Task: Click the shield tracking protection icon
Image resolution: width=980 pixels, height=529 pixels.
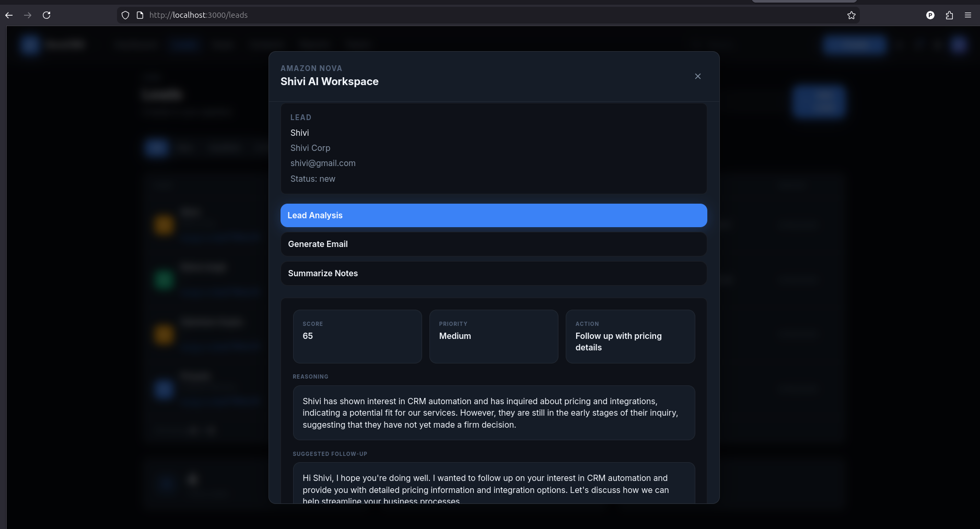Action: click(x=125, y=15)
